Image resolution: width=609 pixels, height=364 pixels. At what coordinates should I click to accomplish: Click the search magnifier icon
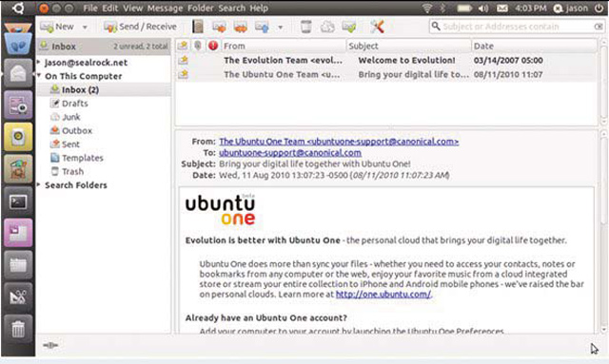click(436, 26)
